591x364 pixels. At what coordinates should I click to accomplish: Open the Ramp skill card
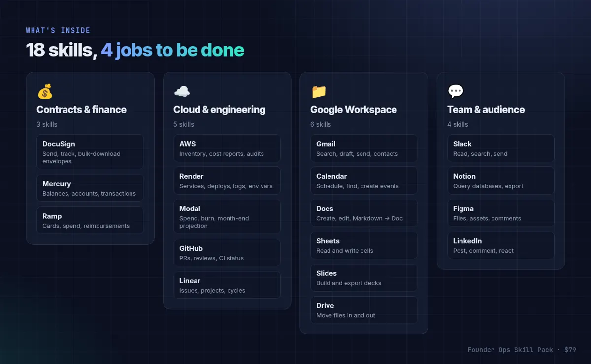click(90, 220)
